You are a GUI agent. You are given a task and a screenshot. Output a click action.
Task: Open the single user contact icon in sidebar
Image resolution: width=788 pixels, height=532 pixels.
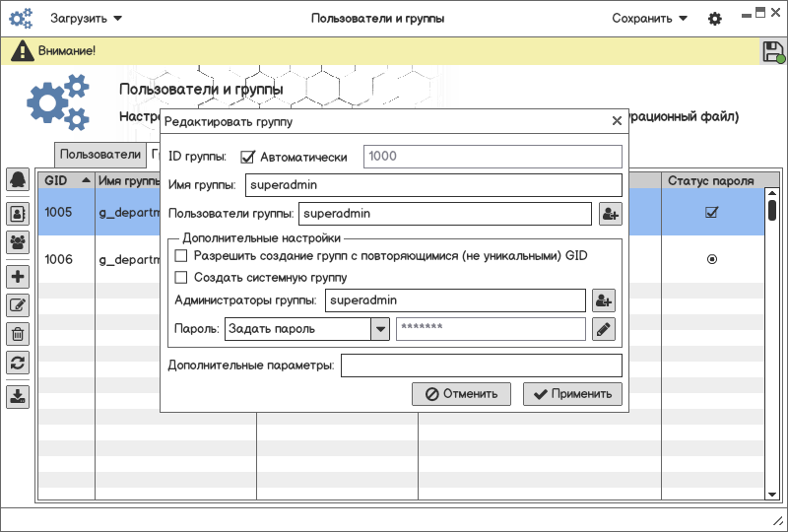18,214
